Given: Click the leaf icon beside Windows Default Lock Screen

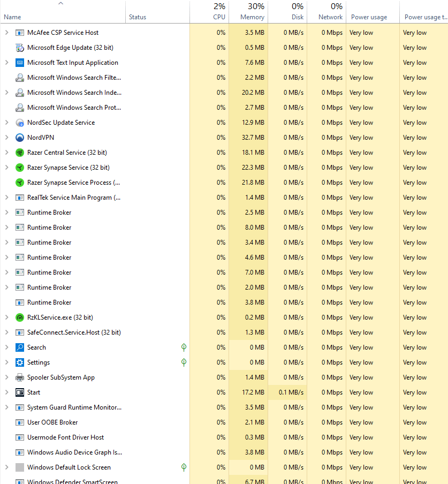Looking at the screenshot, I should [184, 467].
